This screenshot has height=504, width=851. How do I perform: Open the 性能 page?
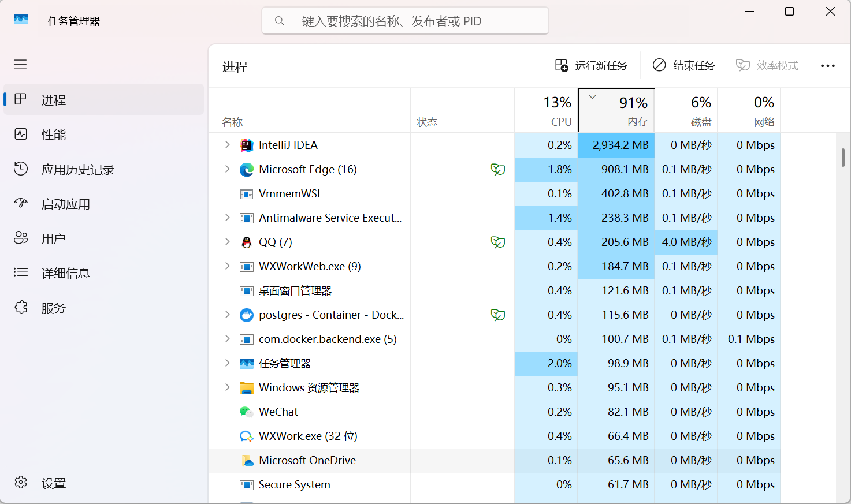coord(104,135)
